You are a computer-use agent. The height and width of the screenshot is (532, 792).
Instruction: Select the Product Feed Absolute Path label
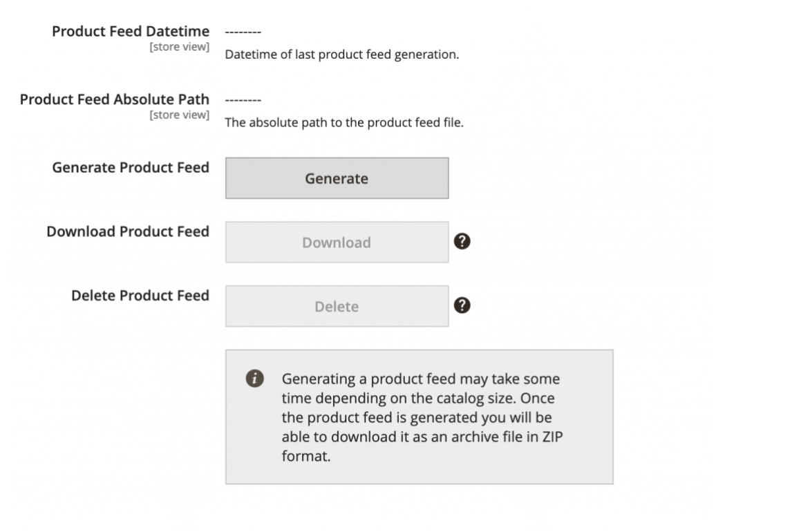point(114,99)
